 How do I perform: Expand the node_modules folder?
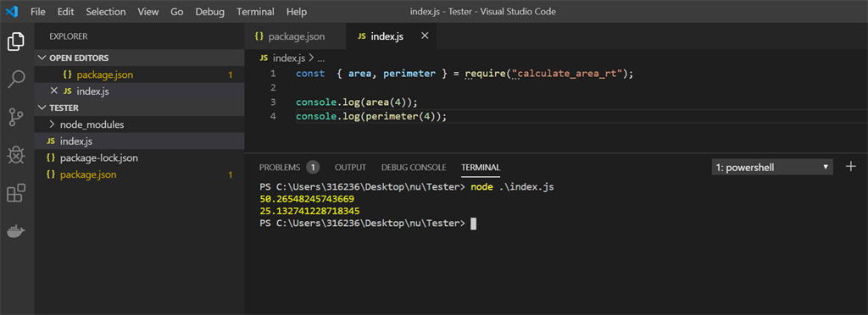[x=140, y=124]
